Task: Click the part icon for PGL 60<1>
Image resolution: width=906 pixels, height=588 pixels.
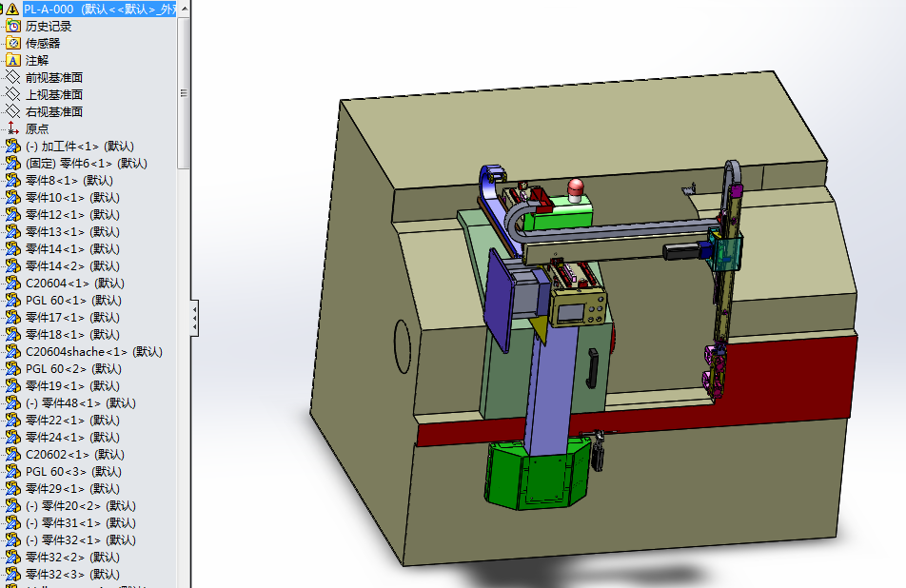Action: (x=12, y=301)
